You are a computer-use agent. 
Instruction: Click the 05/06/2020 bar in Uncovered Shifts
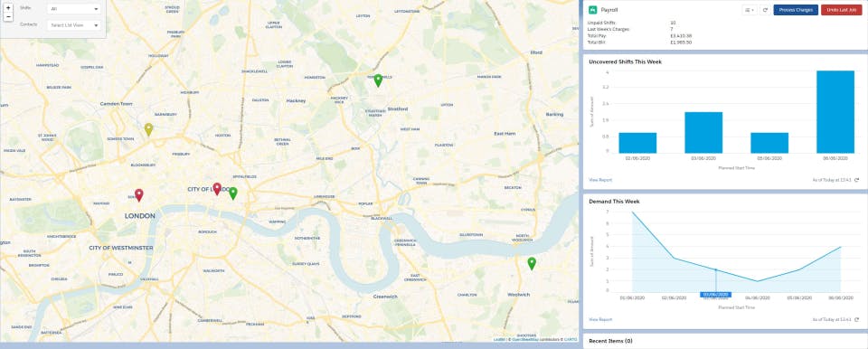click(769, 143)
